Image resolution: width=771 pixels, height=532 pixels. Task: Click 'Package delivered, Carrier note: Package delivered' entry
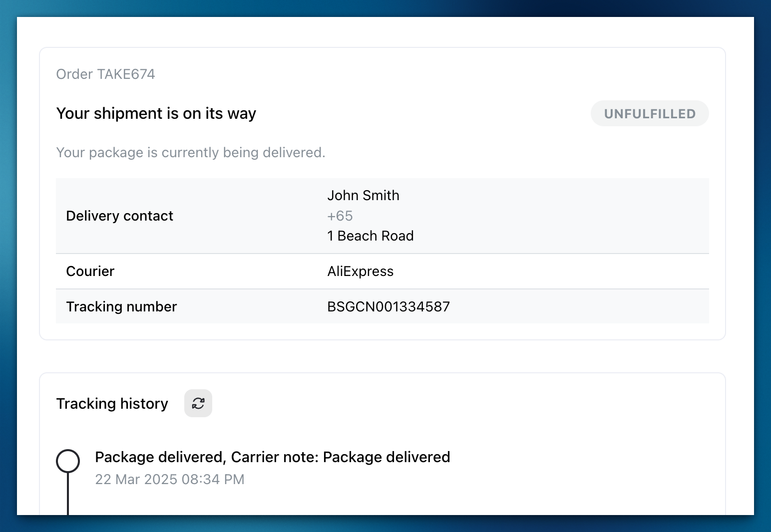click(273, 457)
